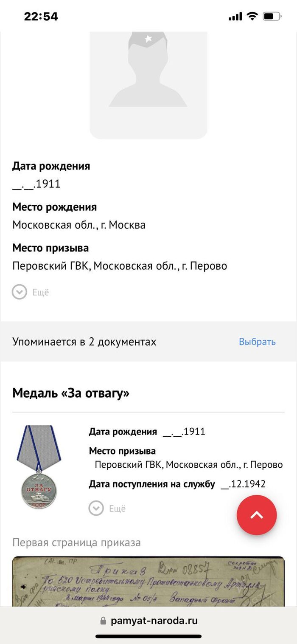The width and height of the screenshot is (297, 644).
Task: Tap the battery indicator icon
Action: click(272, 17)
